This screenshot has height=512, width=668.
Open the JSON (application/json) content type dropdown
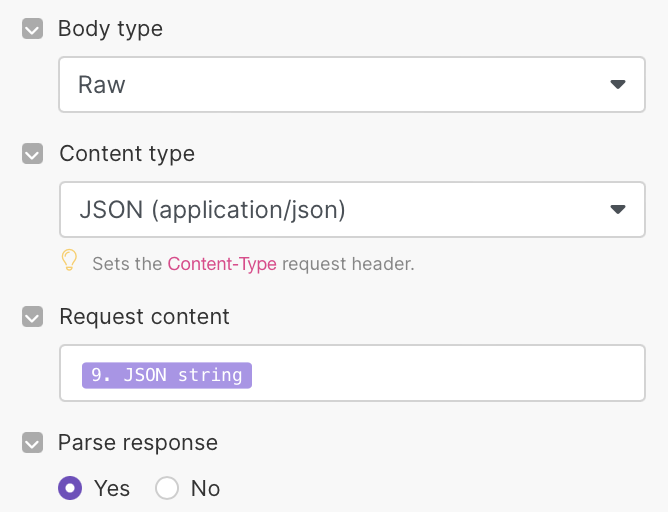click(330, 209)
